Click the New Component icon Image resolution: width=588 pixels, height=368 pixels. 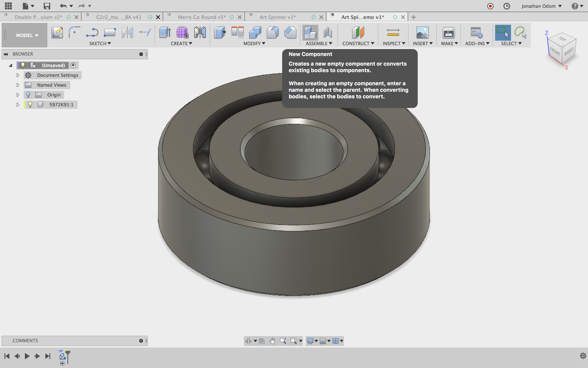[310, 33]
